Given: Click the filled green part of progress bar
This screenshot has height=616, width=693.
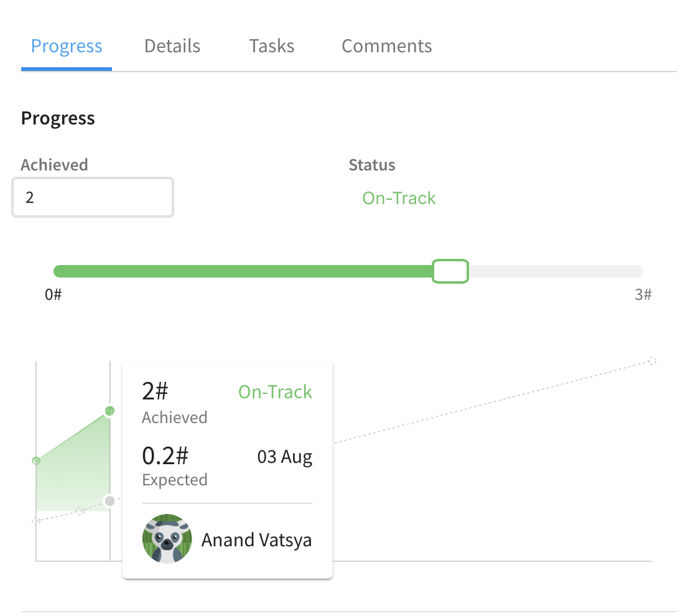Looking at the screenshot, I should (x=243, y=271).
